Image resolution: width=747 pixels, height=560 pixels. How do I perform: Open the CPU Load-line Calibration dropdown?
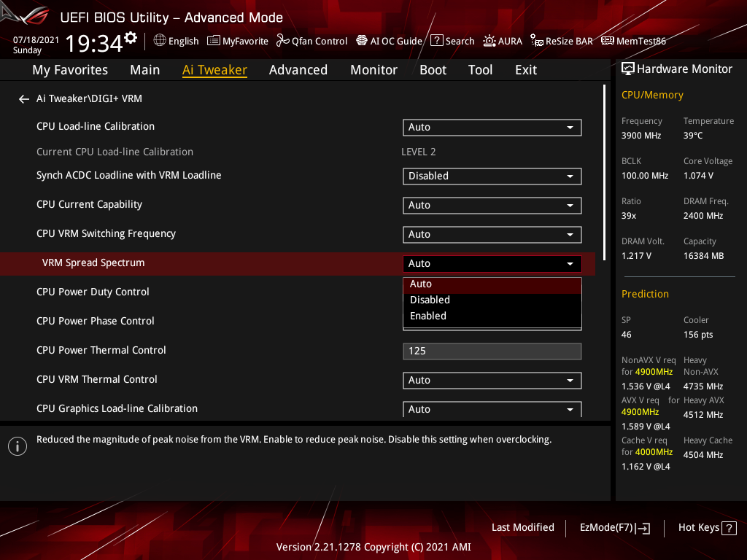tap(492, 127)
